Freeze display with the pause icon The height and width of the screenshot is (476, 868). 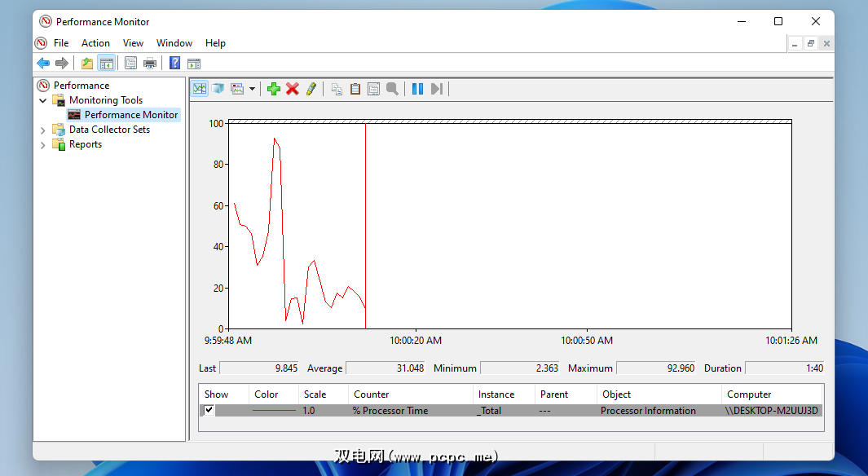click(418, 89)
